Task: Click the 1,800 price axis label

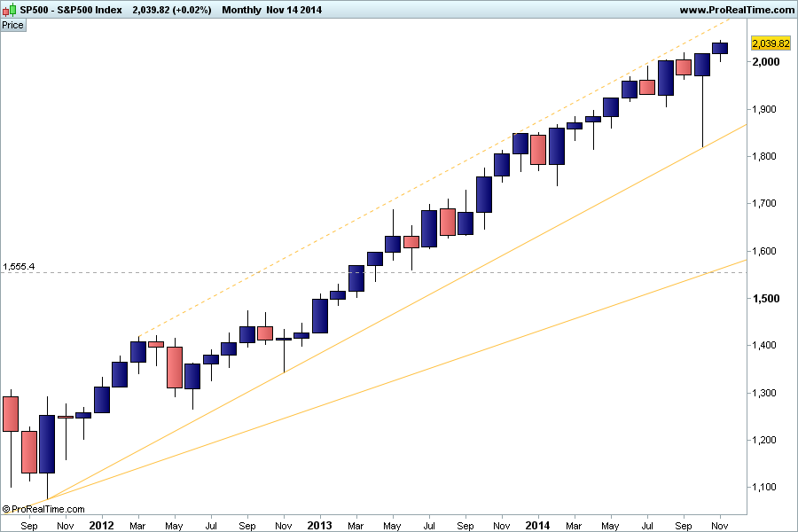Action: click(x=765, y=156)
